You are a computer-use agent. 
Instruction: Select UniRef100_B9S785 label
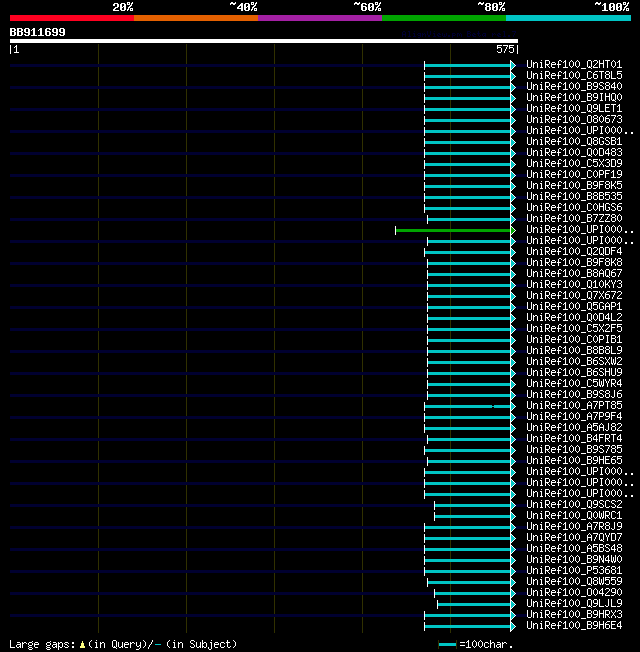tap(574, 449)
